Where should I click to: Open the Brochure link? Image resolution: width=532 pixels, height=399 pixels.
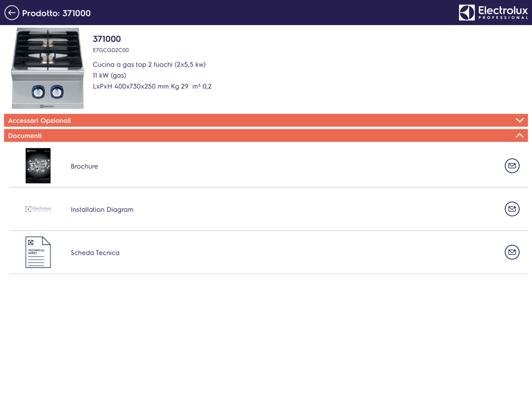click(x=84, y=166)
